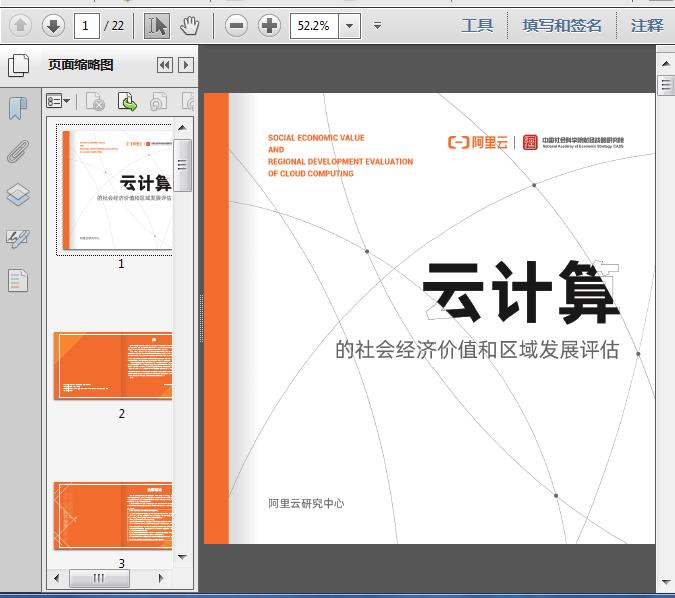Open the 注释 (Comment) pane
675x598 pixels.
coord(647,26)
